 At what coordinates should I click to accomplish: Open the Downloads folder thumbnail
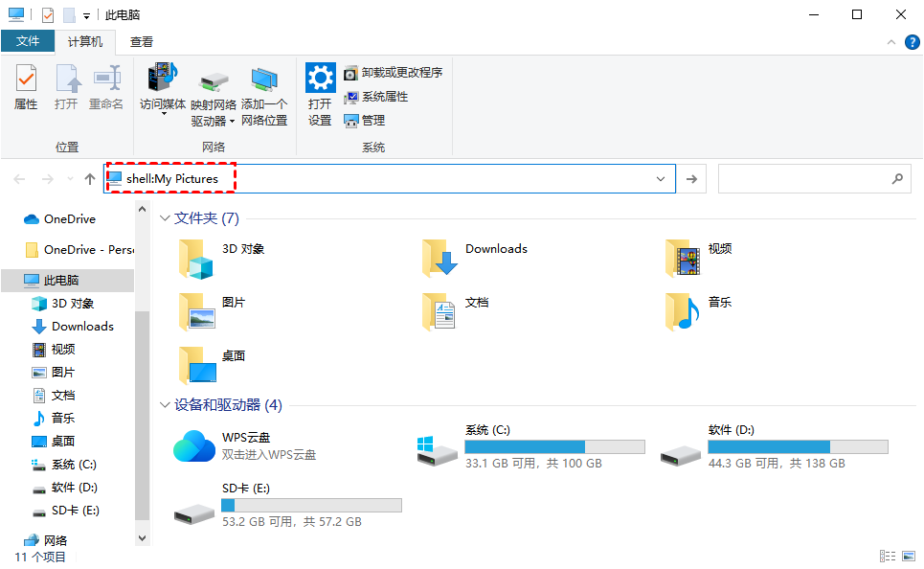pos(440,257)
